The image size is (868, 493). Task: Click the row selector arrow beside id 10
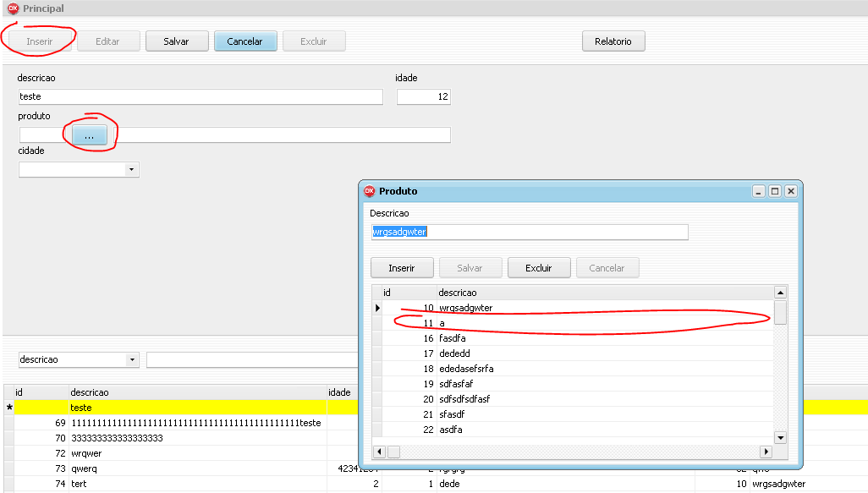click(378, 308)
